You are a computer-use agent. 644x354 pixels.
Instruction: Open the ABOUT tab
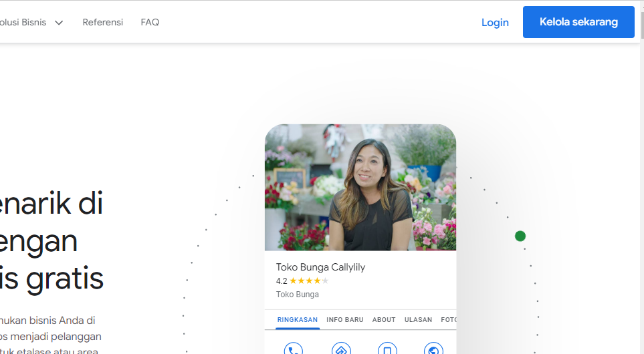click(x=384, y=319)
